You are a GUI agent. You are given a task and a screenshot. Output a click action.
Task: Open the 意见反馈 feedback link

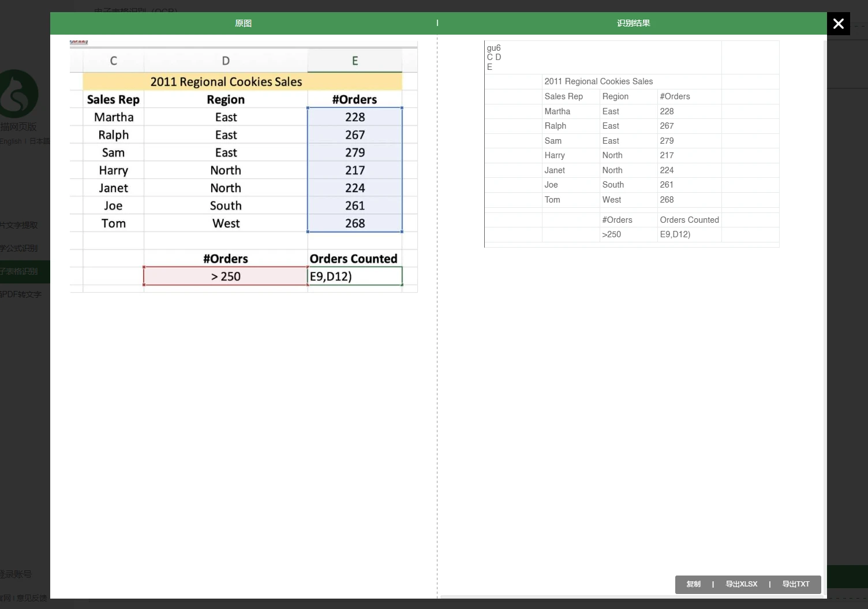click(x=32, y=598)
